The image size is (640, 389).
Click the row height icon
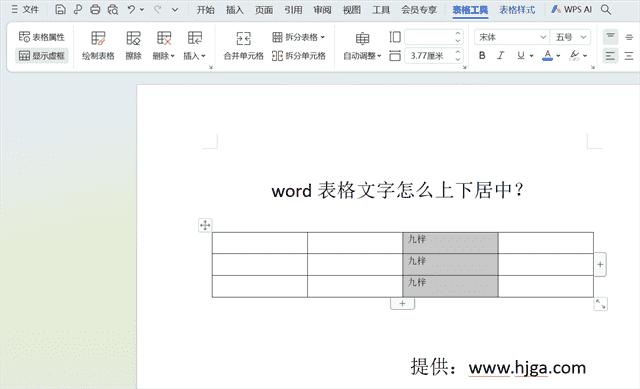pyautogui.click(x=395, y=37)
